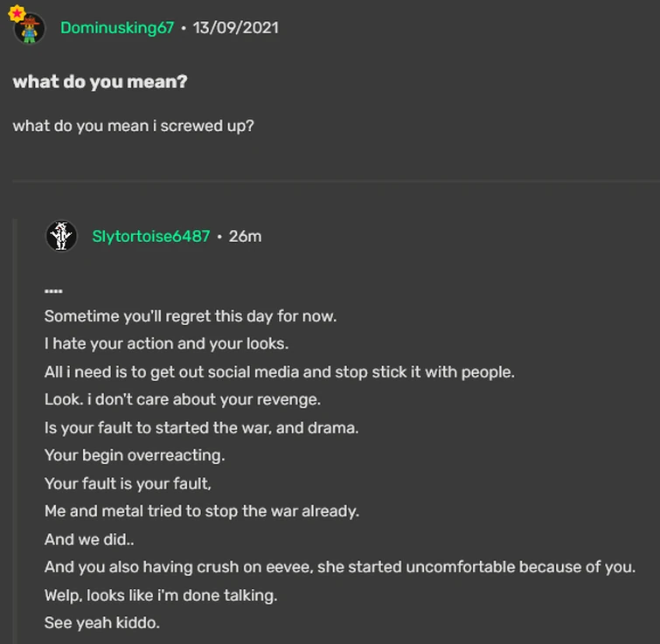
Task: Open the Slytortoise6487 username link
Action: [x=150, y=236]
